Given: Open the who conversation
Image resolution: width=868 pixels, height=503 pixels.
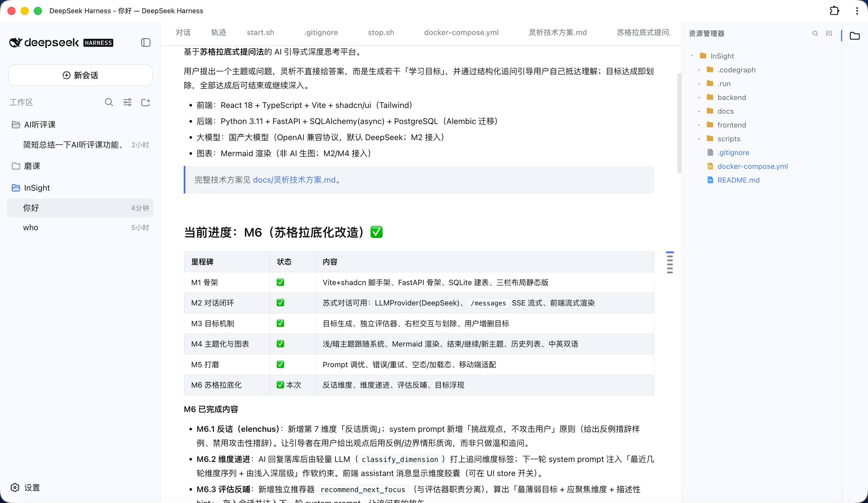Looking at the screenshot, I should (80, 227).
